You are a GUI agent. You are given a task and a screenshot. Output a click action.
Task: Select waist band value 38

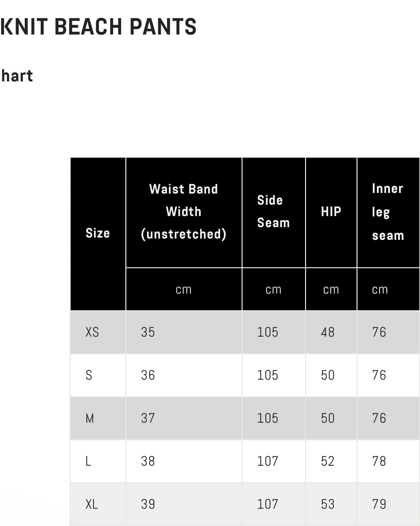coord(148,461)
